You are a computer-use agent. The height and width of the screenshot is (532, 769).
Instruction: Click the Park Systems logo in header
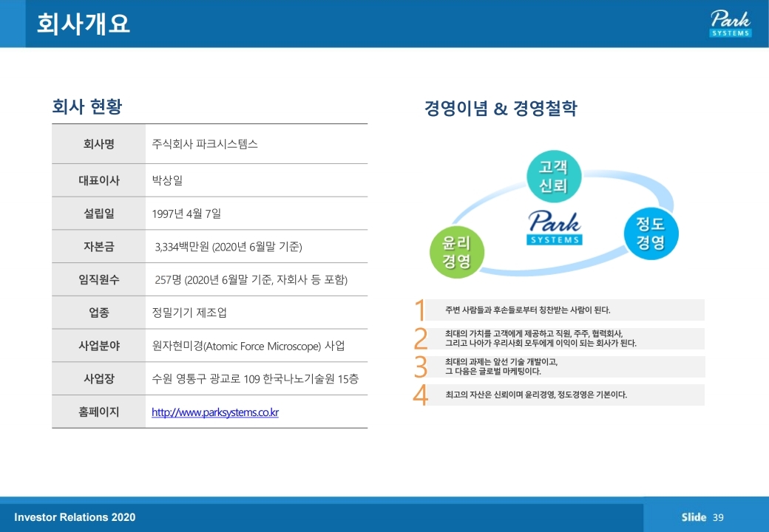731,24
